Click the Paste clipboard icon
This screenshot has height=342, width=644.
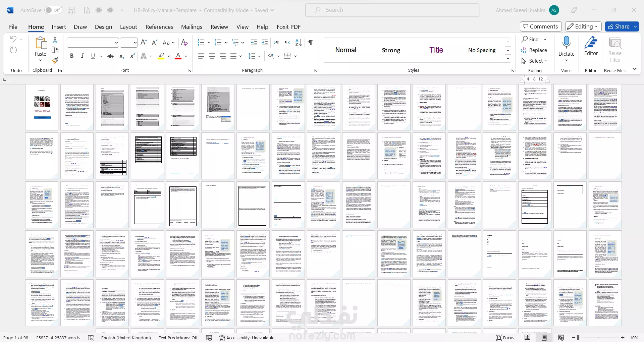tap(41, 43)
